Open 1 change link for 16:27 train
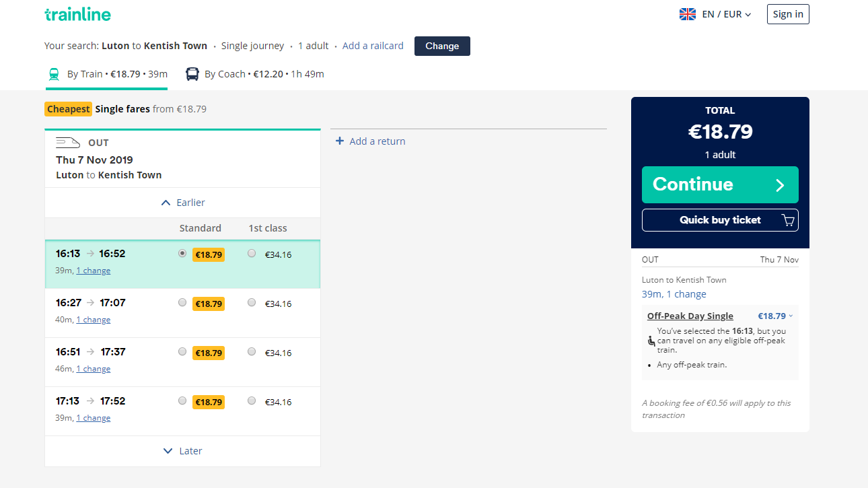This screenshot has width=868, height=488. coord(94,320)
